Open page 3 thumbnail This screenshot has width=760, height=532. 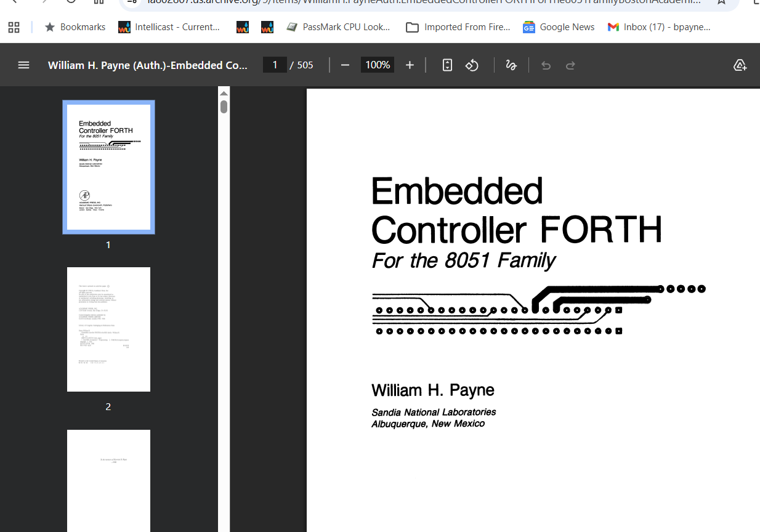pyautogui.click(x=108, y=480)
